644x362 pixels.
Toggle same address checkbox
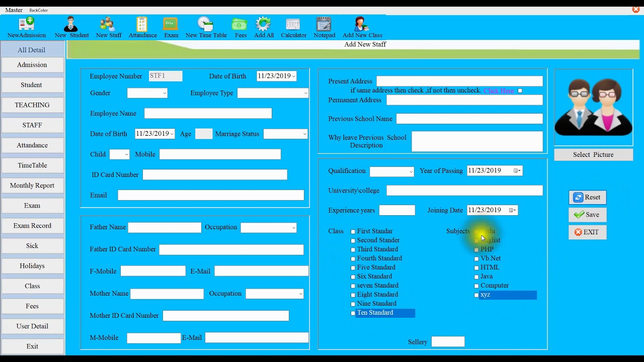tap(520, 91)
